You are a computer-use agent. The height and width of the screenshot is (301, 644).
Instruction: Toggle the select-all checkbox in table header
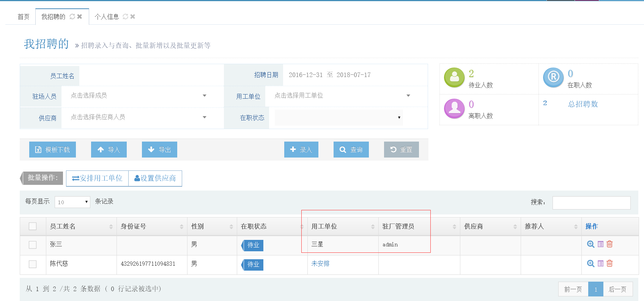tap(33, 226)
